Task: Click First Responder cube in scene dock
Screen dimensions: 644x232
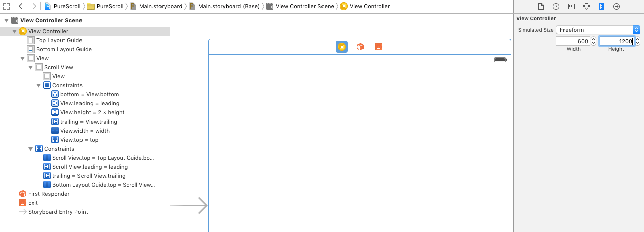Action: [x=360, y=47]
